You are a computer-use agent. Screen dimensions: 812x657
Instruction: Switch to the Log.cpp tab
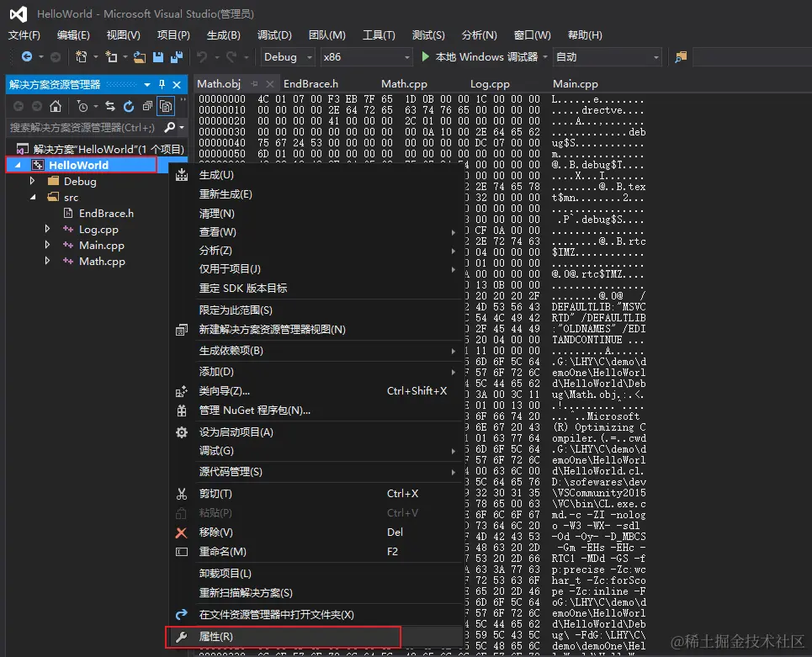tap(490, 84)
